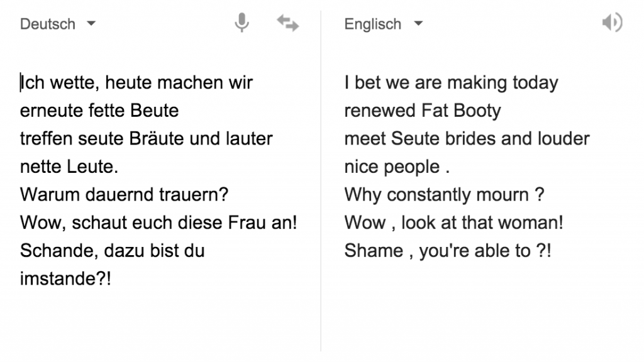Click the 'imstande?!' source word
The width and height of the screenshot is (644, 362).
pos(65,279)
